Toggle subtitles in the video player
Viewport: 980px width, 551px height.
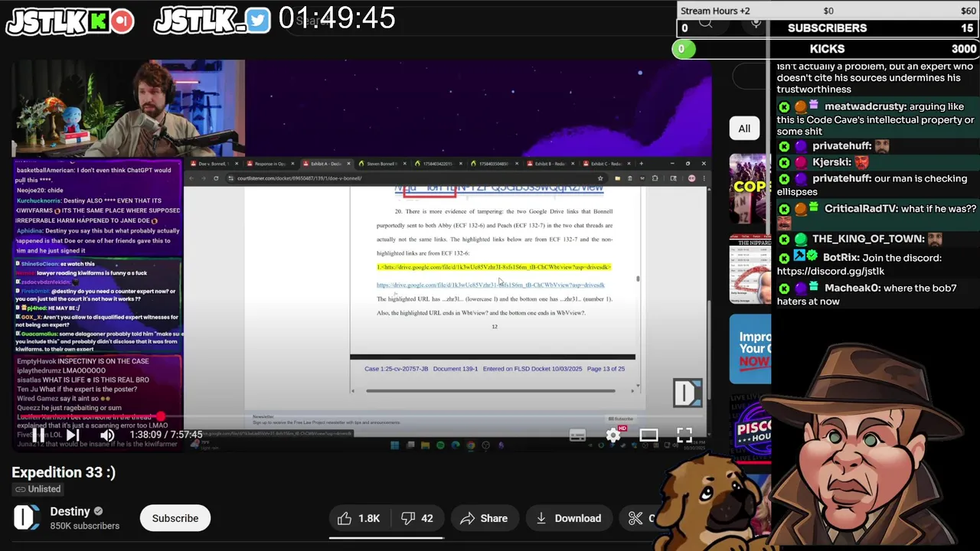coord(577,435)
